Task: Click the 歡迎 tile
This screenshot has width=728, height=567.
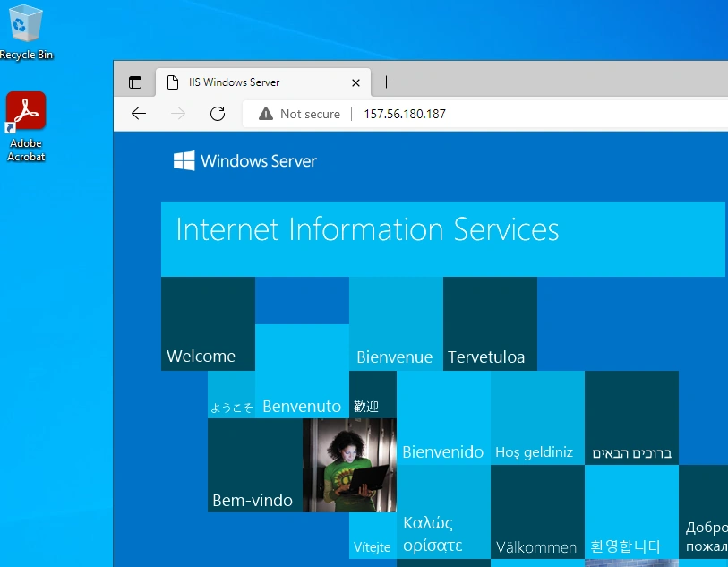Action: pyautogui.click(x=373, y=395)
